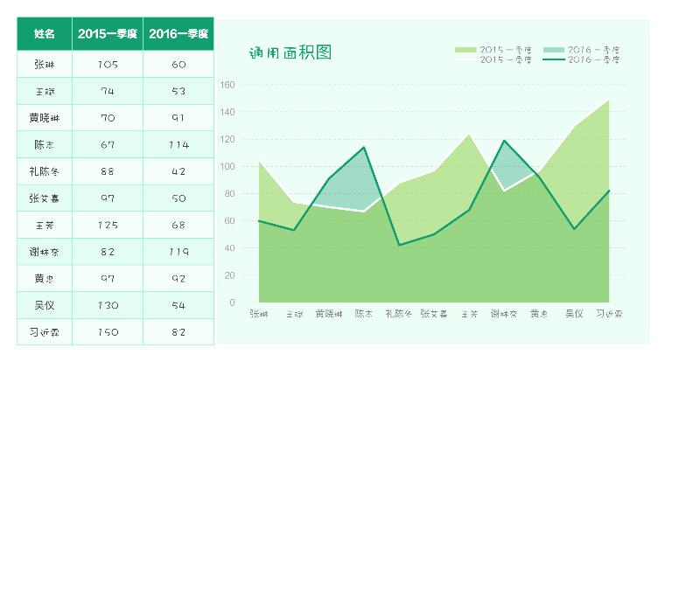This screenshot has width=700, height=612.
Task: Click the 2015 area peak above 王芳
Action: coord(469,134)
